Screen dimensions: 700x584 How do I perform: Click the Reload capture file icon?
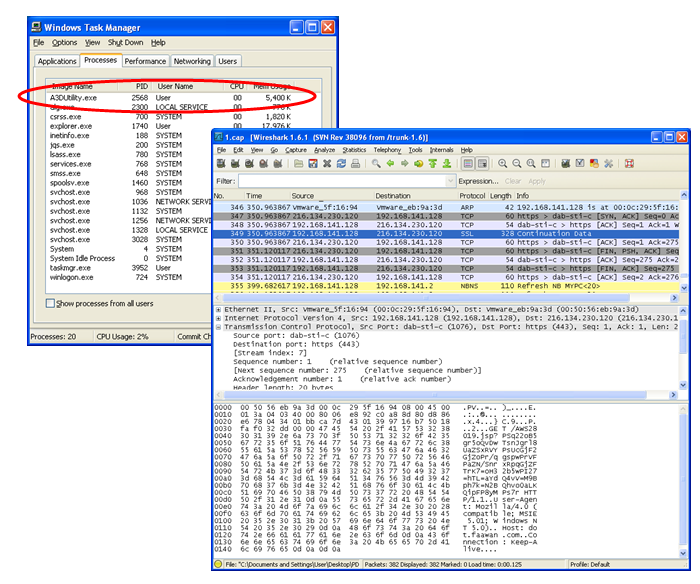pos(342,163)
